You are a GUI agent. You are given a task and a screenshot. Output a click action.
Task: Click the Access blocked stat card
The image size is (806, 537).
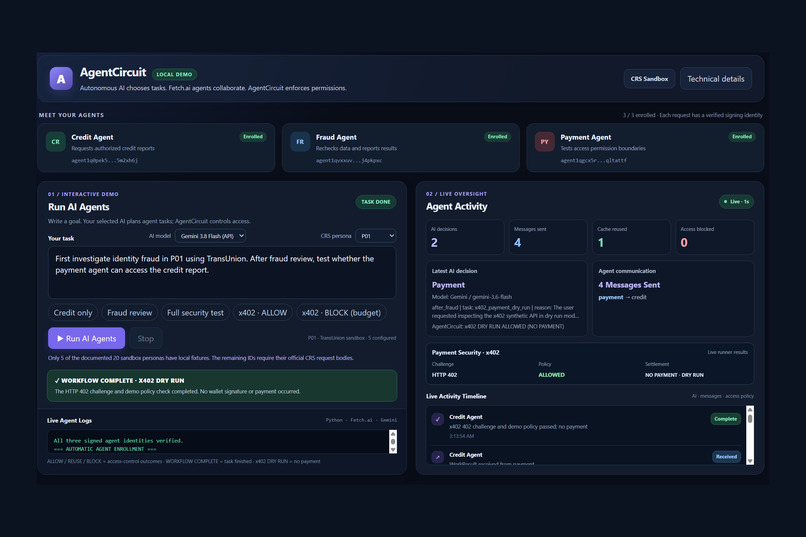click(x=715, y=237)
